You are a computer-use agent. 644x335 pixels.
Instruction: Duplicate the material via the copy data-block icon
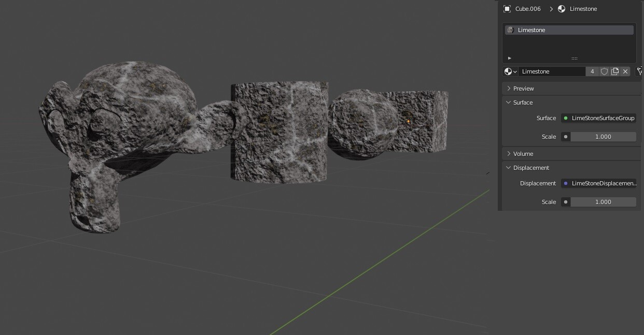[x=615, y=71]
